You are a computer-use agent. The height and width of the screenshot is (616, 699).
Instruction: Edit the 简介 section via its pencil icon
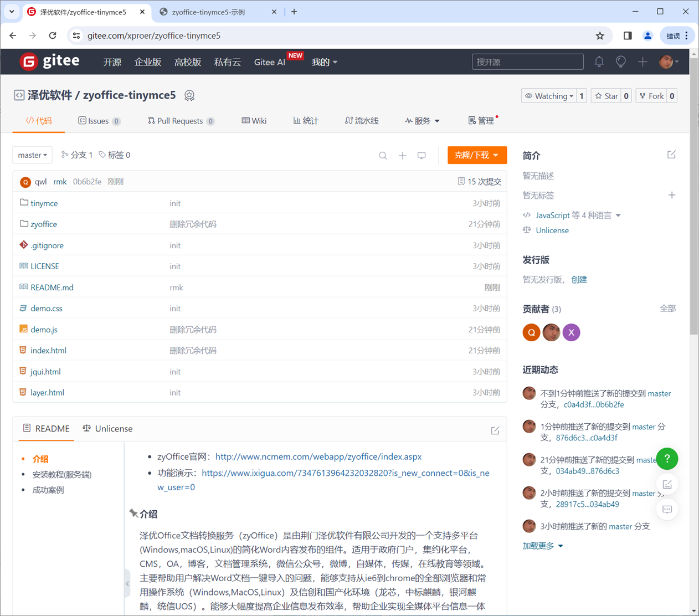click(x=671, y=155)
